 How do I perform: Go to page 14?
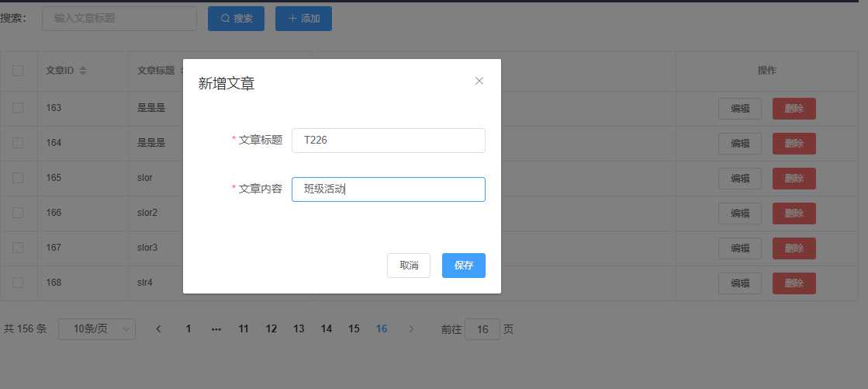[327, 329]
